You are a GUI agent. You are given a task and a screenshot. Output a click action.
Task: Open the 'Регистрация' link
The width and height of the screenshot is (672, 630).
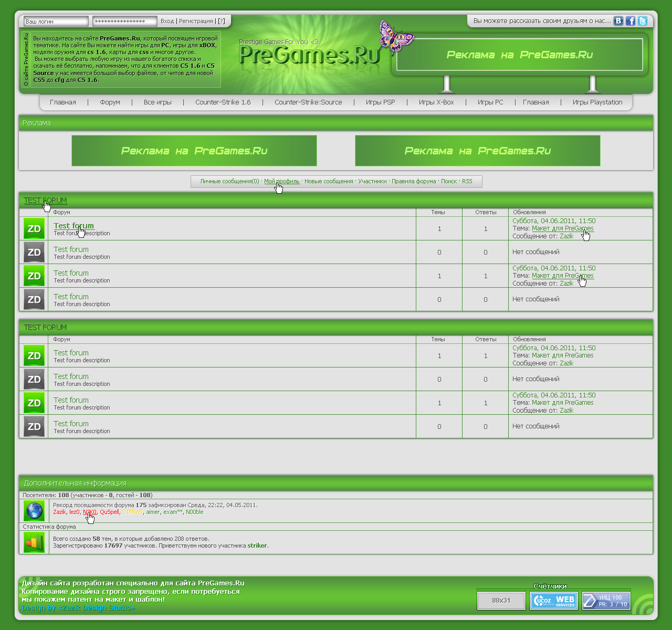point(196,22)
